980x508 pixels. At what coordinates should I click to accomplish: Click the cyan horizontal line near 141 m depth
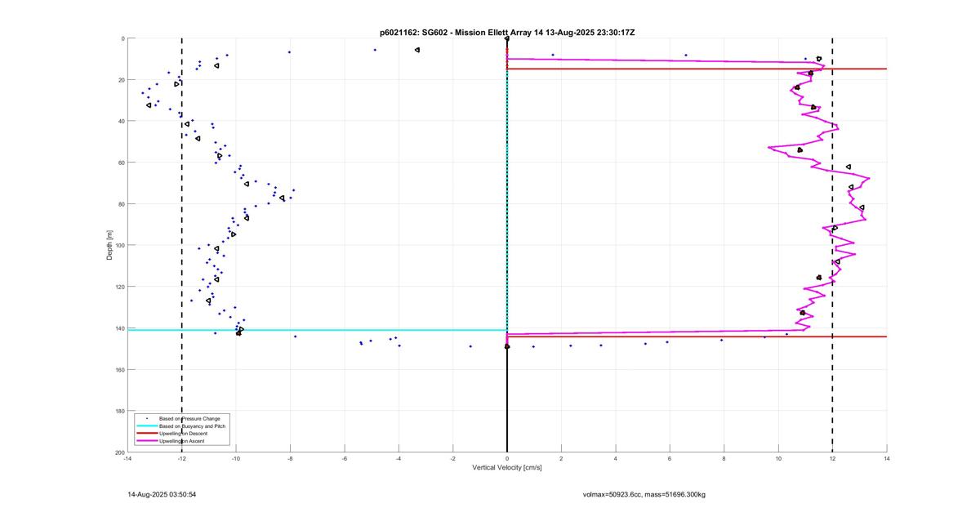[x=317, y=330]
